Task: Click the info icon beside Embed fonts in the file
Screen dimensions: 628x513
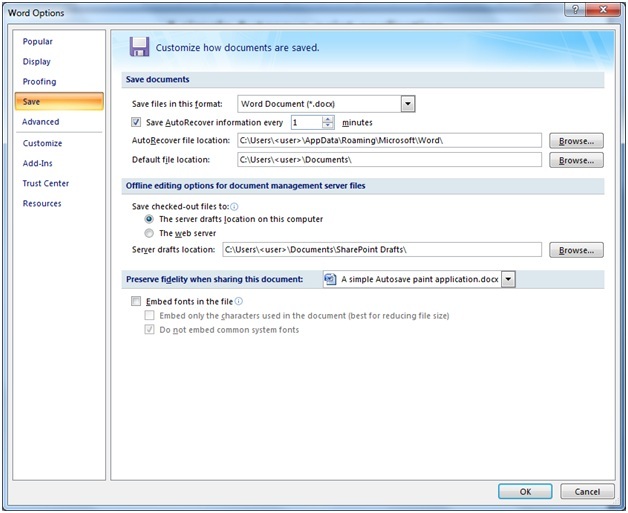Action: (239, 301)
